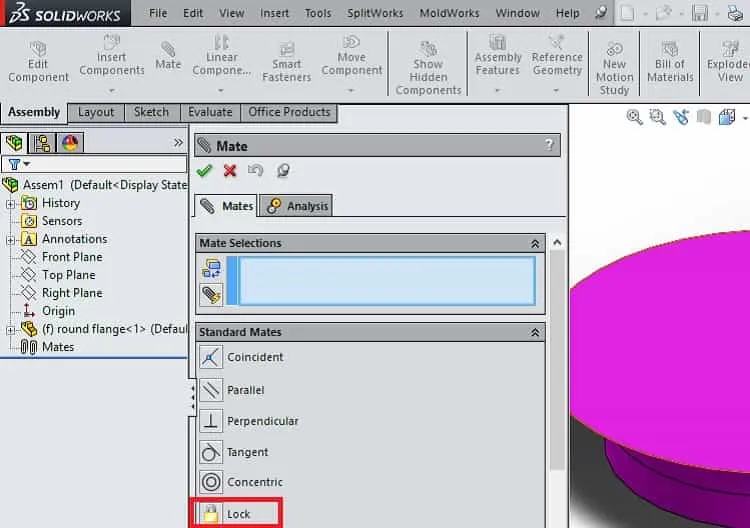Open the Tools menu

tap(318, 13)
